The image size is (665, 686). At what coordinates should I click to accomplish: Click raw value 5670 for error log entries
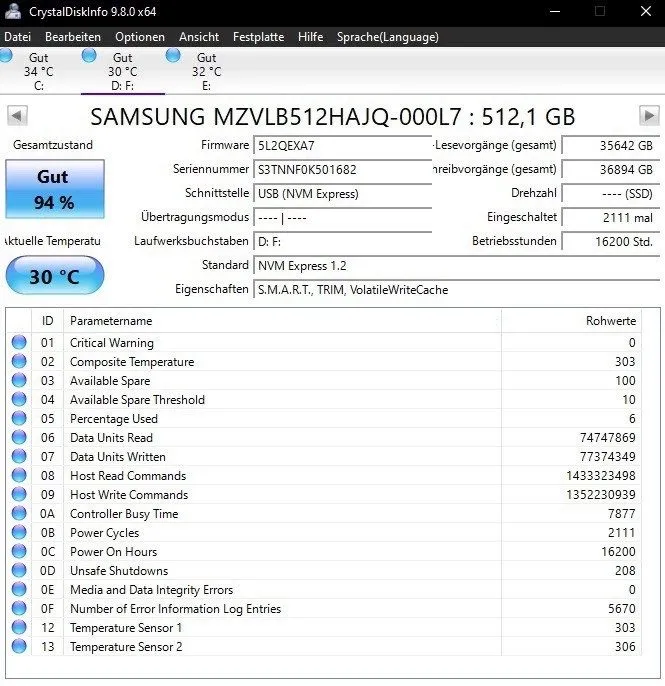(622, 609)
